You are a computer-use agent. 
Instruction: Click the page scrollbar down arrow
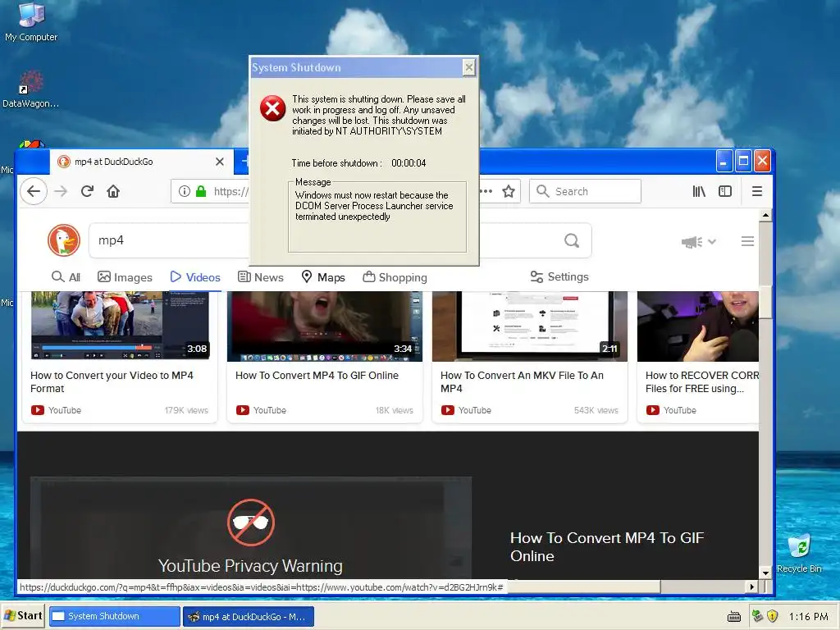click(765, 573)
